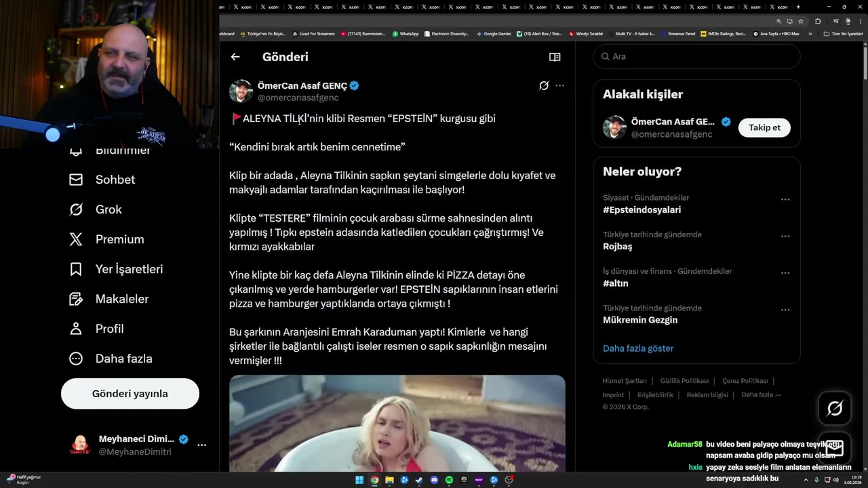Image resolution: width=868 pixels, height=488 pixels.
Task: Expand Daha fazla menu
Action: (111, 359)
